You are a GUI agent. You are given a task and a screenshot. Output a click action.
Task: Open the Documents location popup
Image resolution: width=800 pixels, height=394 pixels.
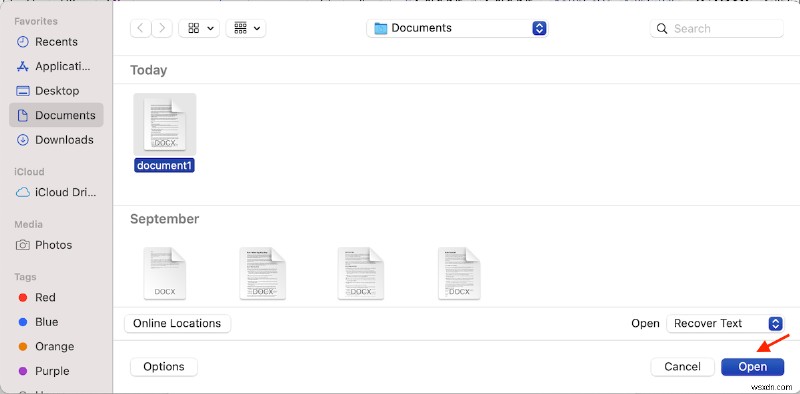click(x=457, y=28)
